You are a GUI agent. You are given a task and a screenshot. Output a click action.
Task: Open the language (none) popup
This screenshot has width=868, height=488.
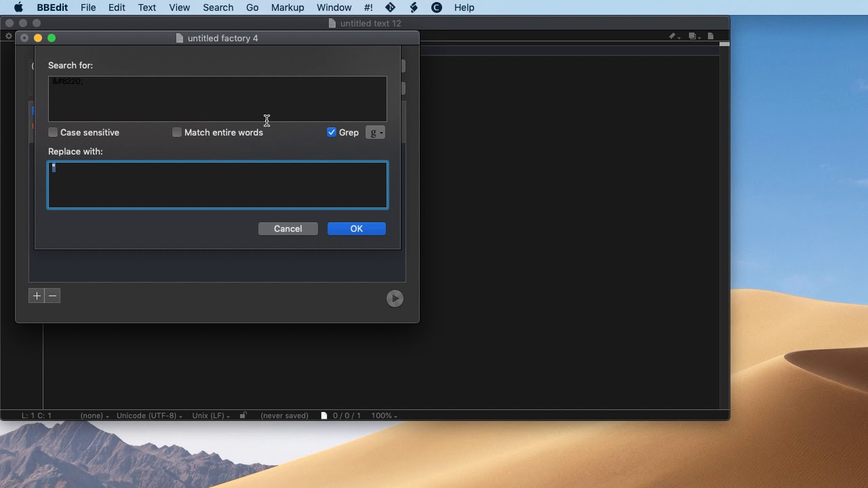click(x=94, y=415)
